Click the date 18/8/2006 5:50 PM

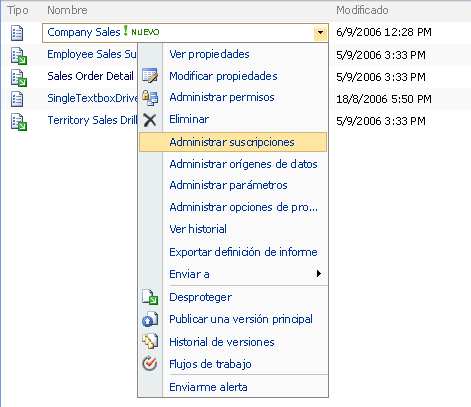click(384, 99)
